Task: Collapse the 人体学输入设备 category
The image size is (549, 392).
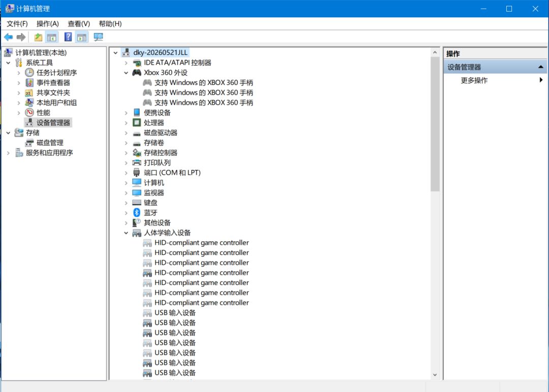Action: pyautogui.click(x=126, y=233)
